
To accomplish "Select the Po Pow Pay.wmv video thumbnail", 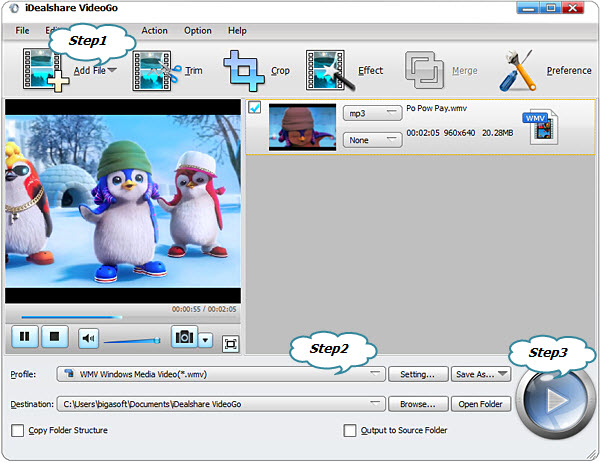I will [302, 127].
